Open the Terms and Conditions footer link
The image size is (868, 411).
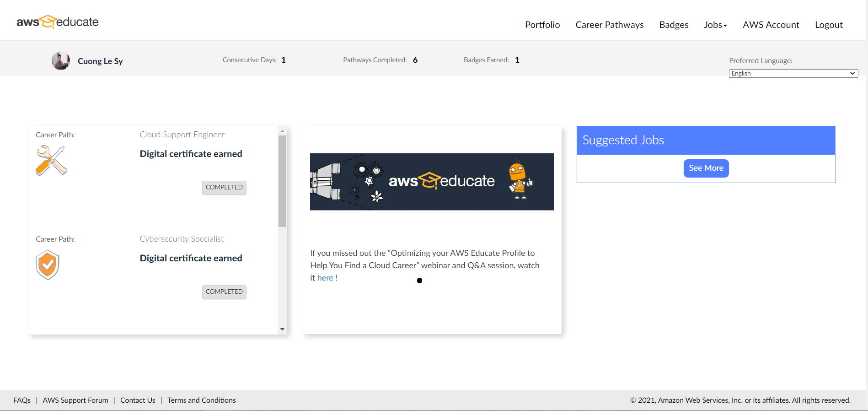202,400
